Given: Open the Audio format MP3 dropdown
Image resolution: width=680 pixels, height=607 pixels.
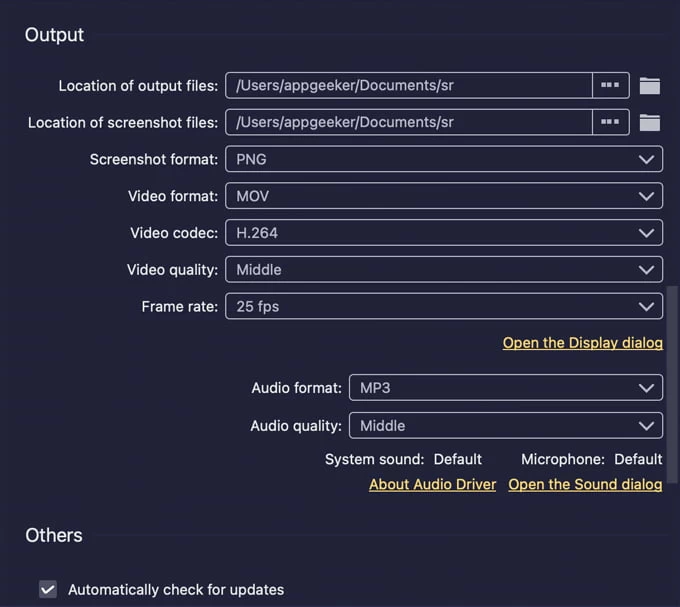Looking at the screenshot, I should coord(505,388).
